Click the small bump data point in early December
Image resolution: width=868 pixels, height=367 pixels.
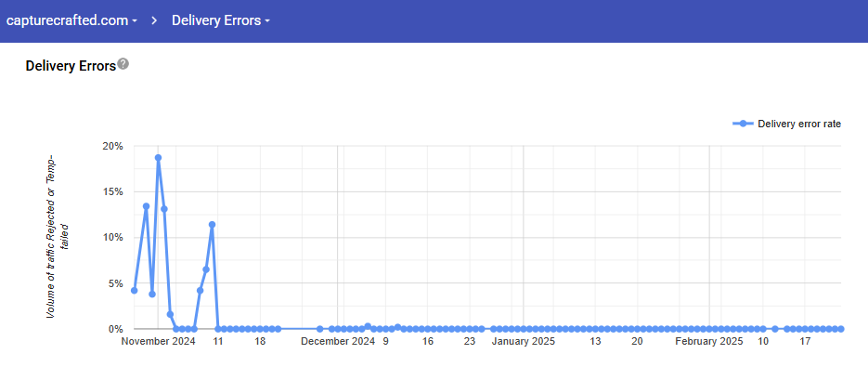[368, 326]
